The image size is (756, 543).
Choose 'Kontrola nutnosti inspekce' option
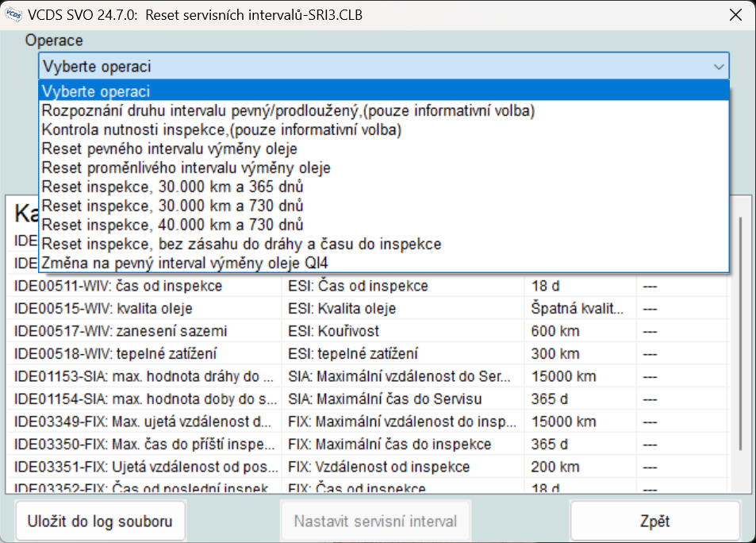click(x=384, y=130)
